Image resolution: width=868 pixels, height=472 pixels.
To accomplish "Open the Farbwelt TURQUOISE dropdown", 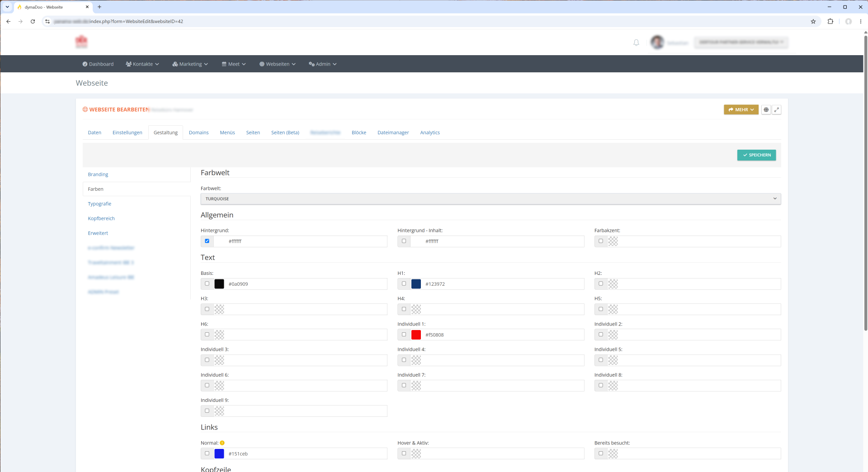I will (491, 199).
